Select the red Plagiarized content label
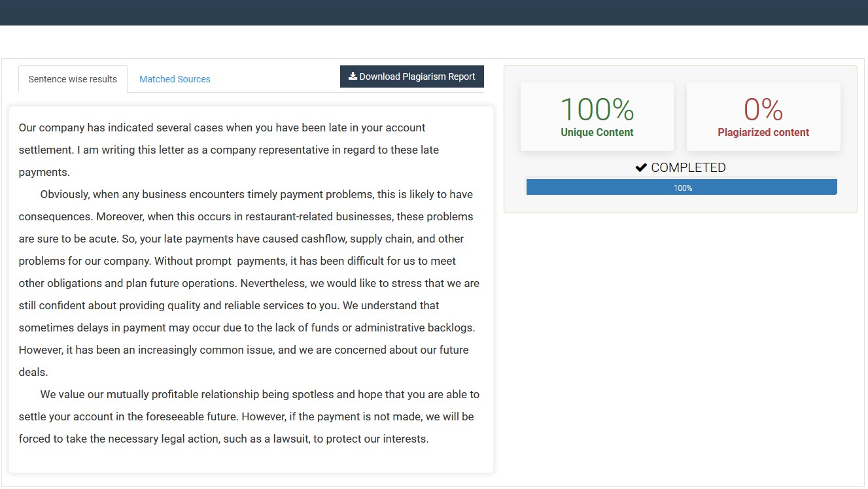The width and height of the screenshot is (868, 489). point(763,132)
